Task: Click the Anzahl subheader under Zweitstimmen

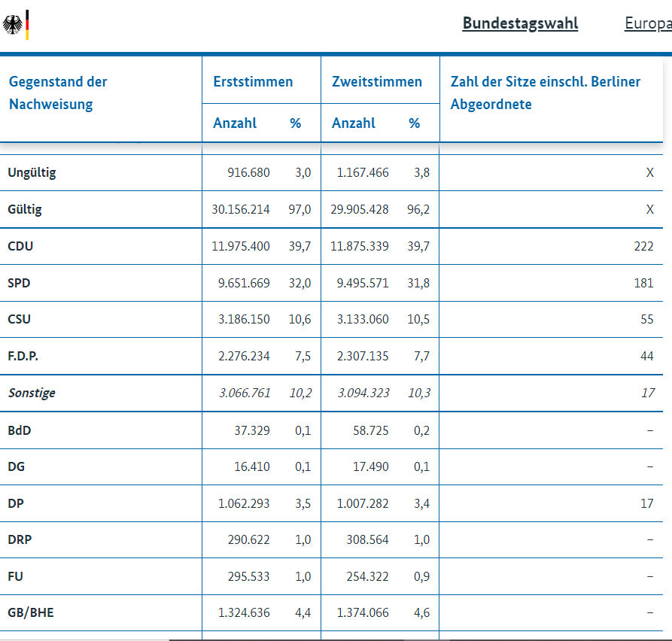Action: [x=354, y=123]
